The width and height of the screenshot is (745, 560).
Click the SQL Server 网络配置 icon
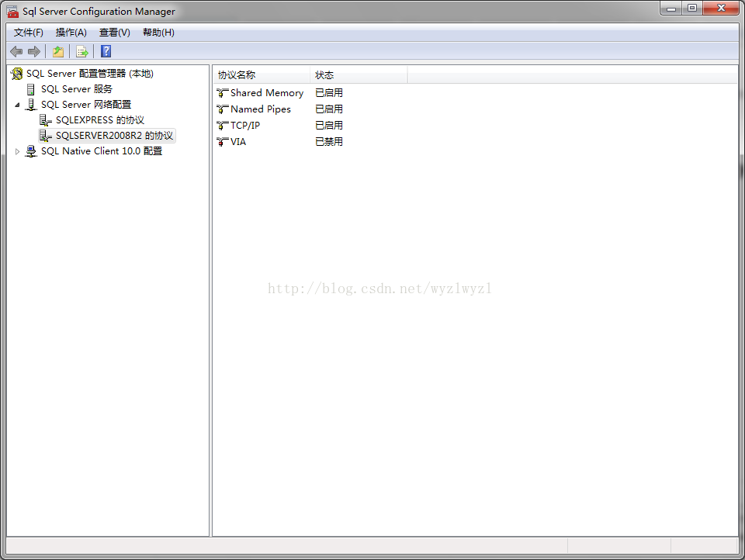coord(31,105)
